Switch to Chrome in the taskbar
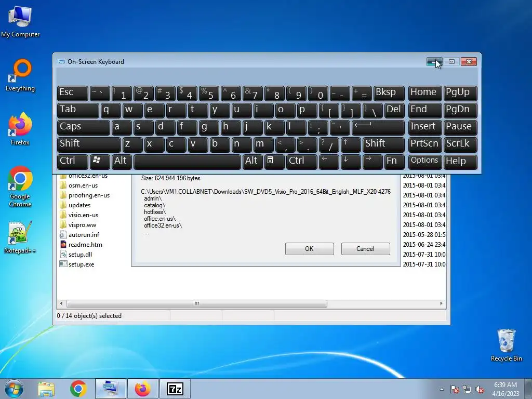 78,389
